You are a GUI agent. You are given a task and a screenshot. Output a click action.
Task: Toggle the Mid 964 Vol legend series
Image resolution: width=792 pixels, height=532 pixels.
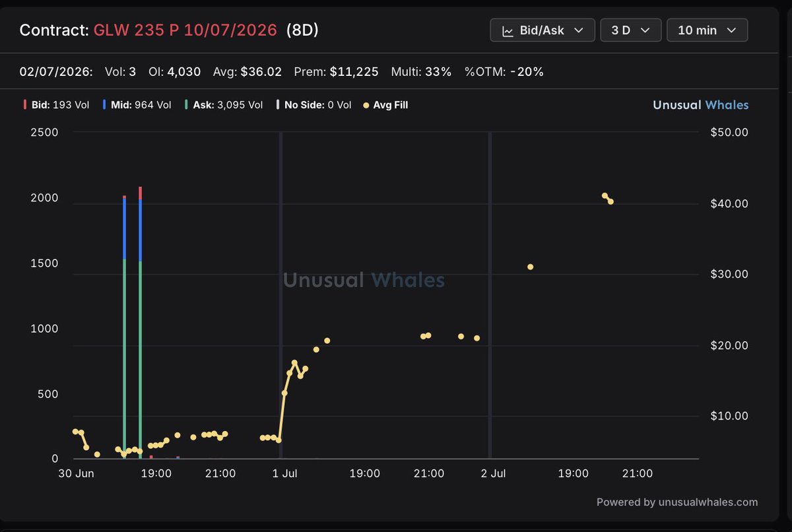pos(137,104)
